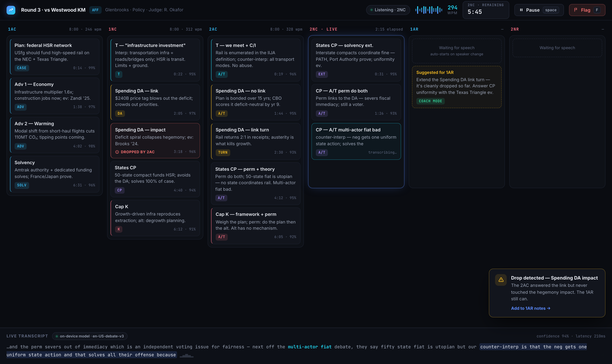Click the flag icon in Flag button
The height and width of the screenshot is (364, 612).
tap(576, 10)
